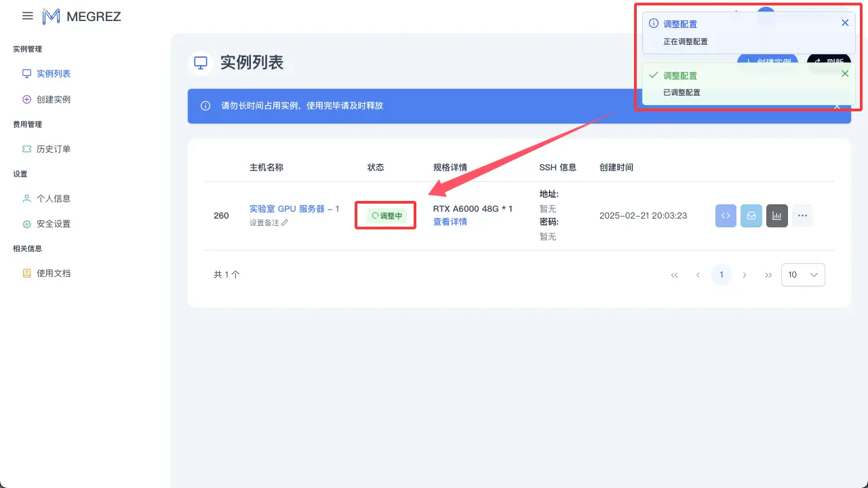Go to next page with right chevron

point(745,275)
